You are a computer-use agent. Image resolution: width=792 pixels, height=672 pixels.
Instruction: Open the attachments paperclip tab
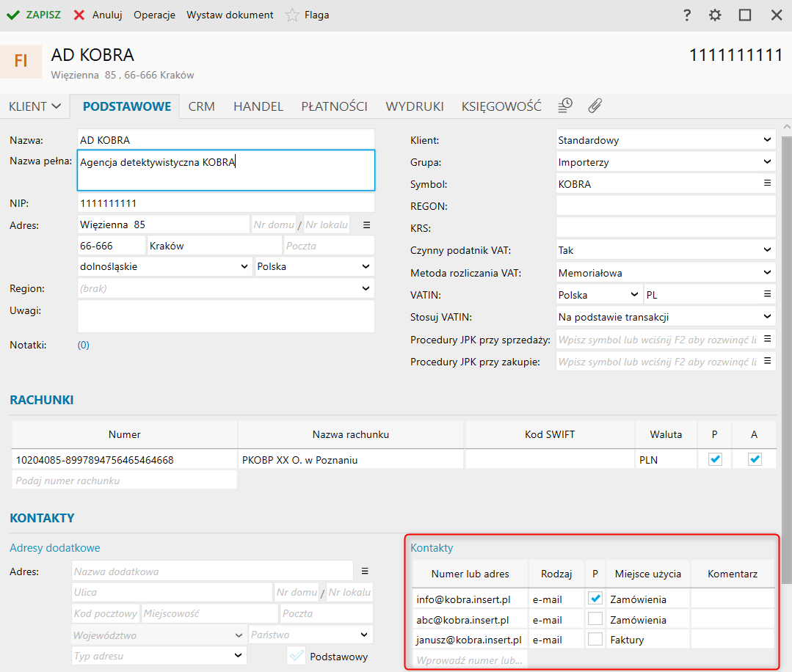[595, 106]
